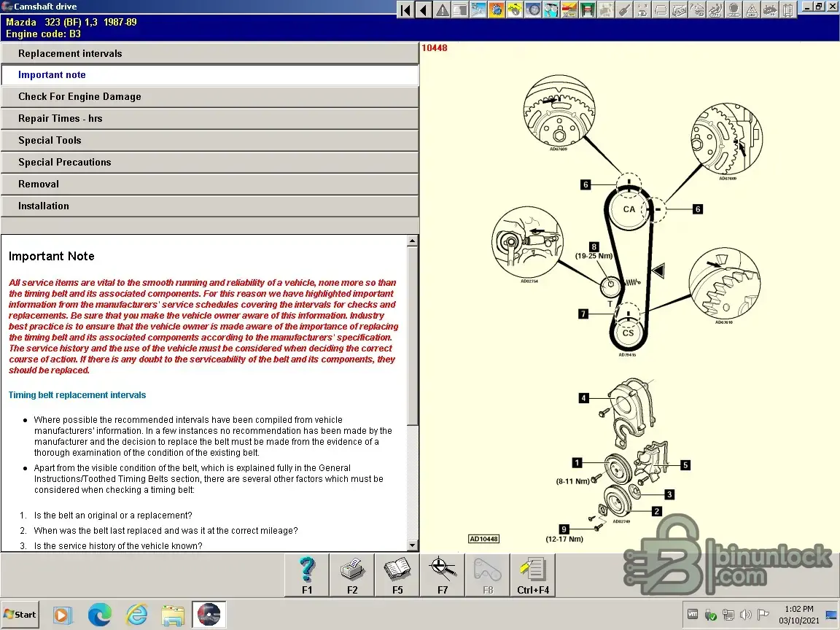Click the greyed door panel icon
Image resolution: width=840 pixels, height=630 pixels.
[788, 9]
